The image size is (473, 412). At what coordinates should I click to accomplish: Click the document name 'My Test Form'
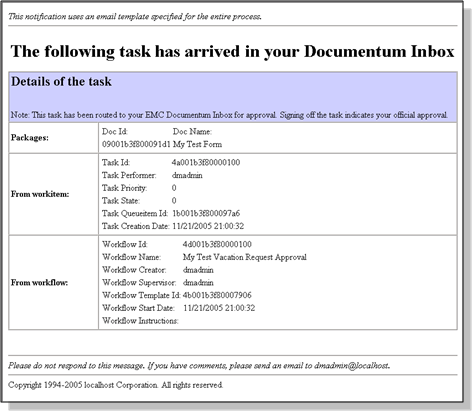tap(197, 144)
